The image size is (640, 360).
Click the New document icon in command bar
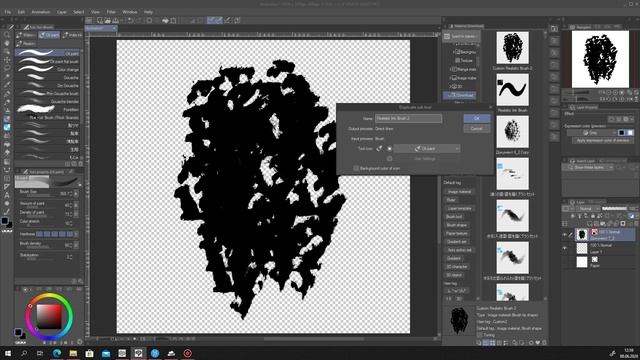(100, 20)
